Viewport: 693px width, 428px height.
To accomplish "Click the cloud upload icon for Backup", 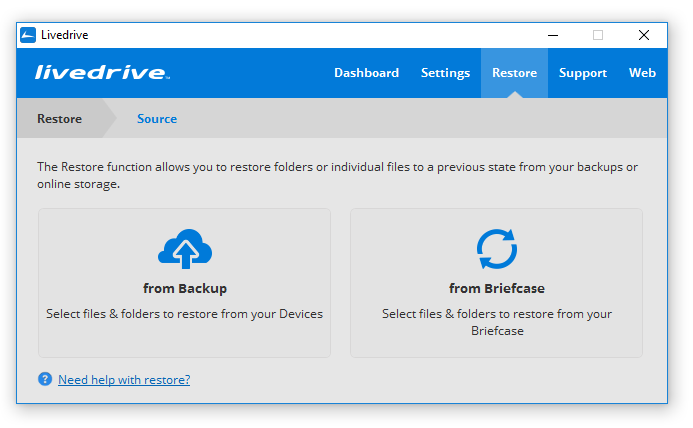I will (185, 249).
